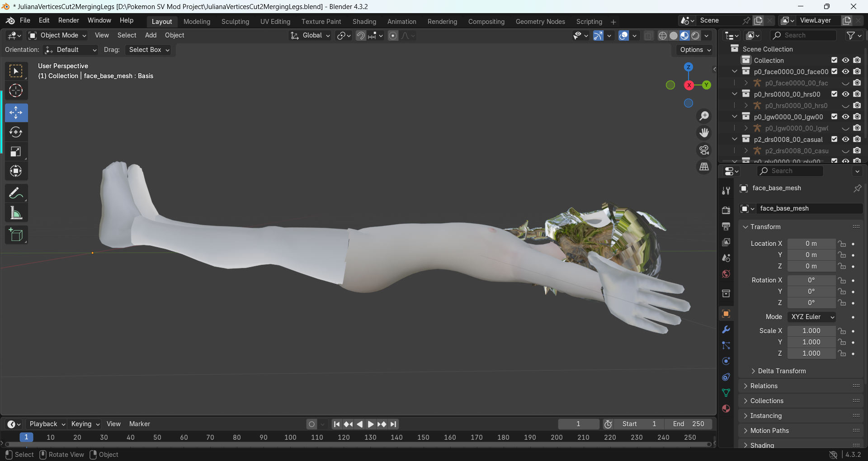Switch to the Sculpting workspace tab
This screenshot has width=868, height=461.
click(235, 22)
